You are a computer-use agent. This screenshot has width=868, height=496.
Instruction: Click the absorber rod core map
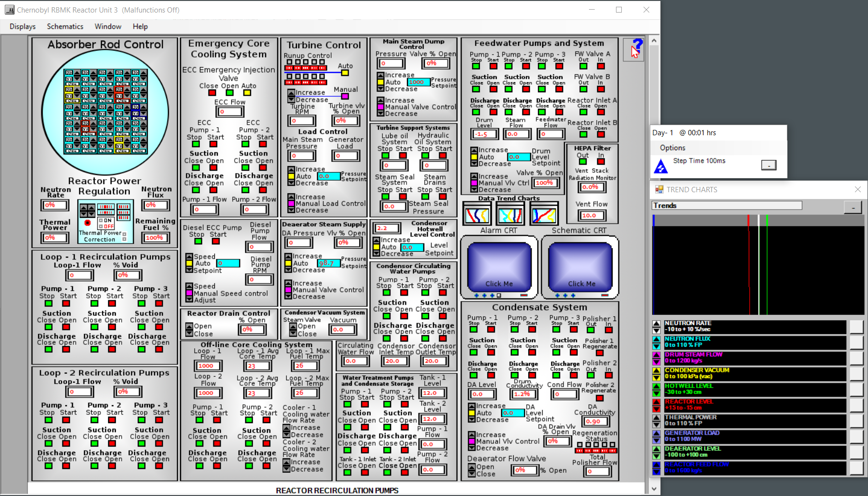point(105,111)
